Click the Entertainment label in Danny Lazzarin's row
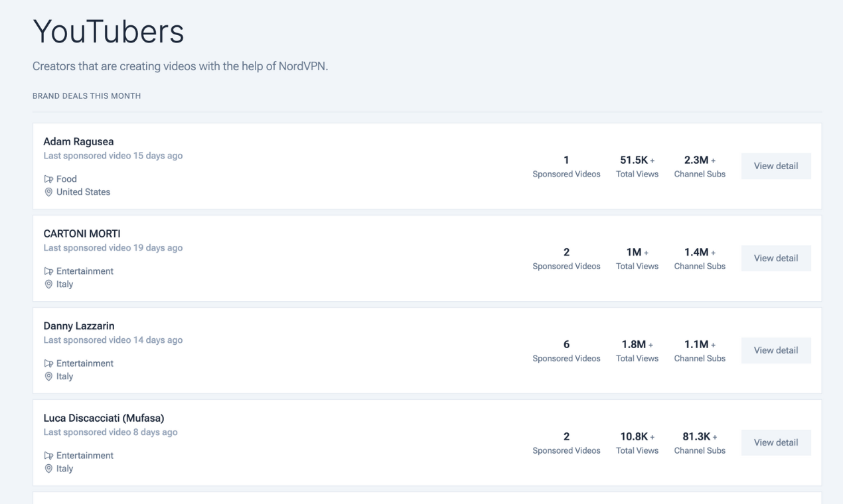The width and height of the screenshot is (843, 504). coord(85,363)
